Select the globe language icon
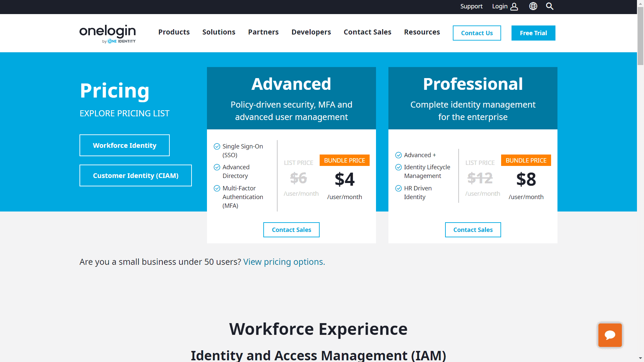The image size is (644, 362). coord(533,6)
